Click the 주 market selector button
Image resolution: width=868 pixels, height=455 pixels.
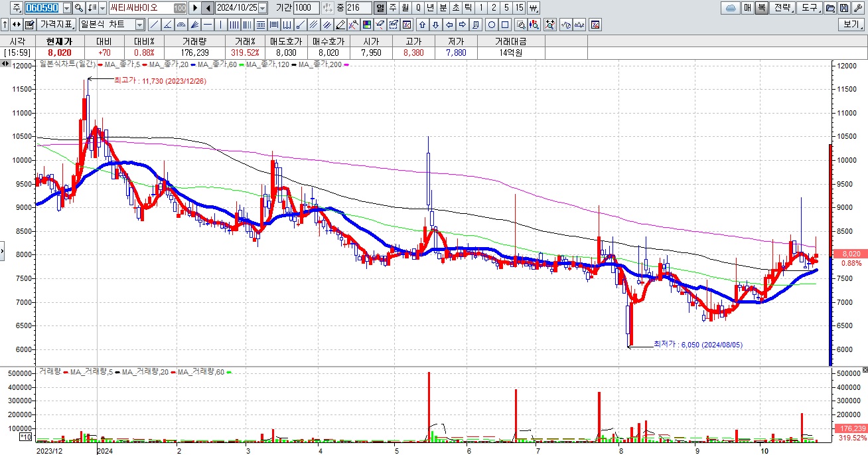[x=16, y=8]
